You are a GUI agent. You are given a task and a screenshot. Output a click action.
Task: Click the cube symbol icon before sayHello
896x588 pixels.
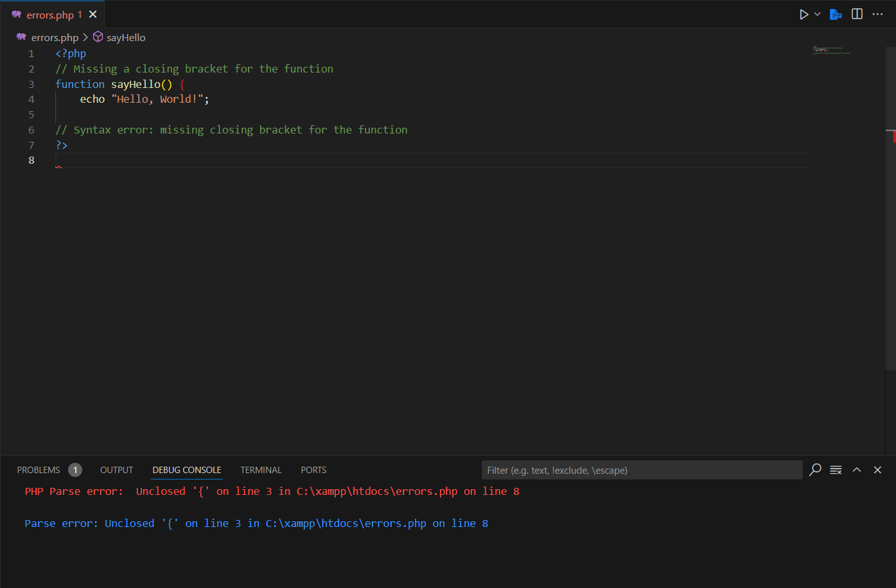[98, 37]
